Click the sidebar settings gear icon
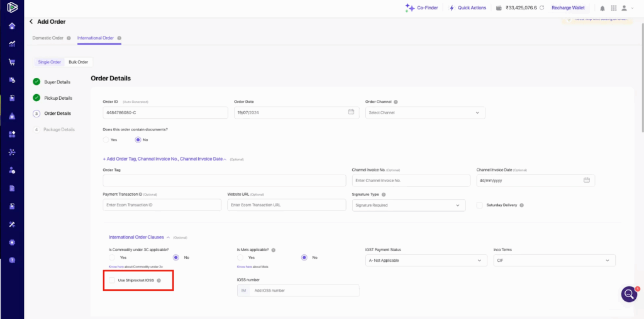Image resolution: width=644 pixels, height=319 pixels. click(12, 242)
